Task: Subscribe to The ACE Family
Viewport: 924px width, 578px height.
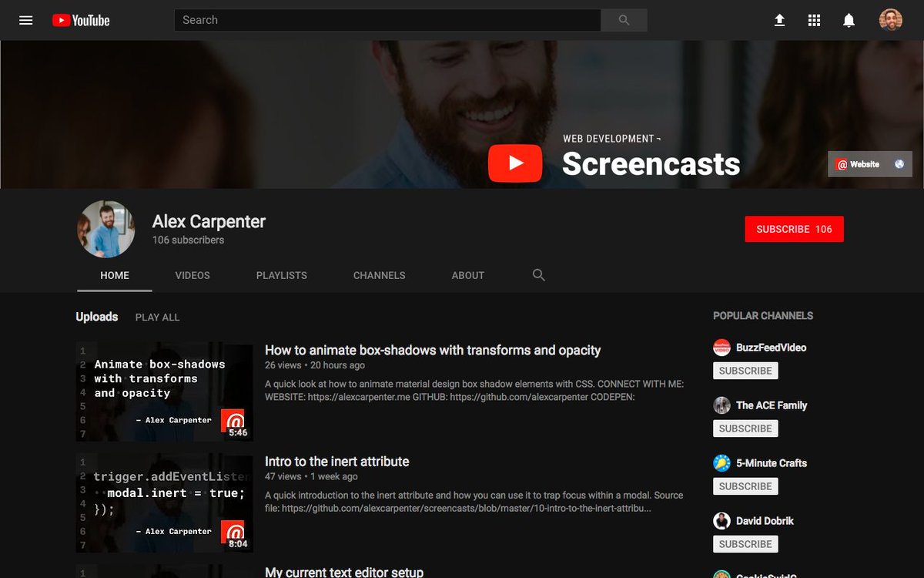Action: (745, 428)
